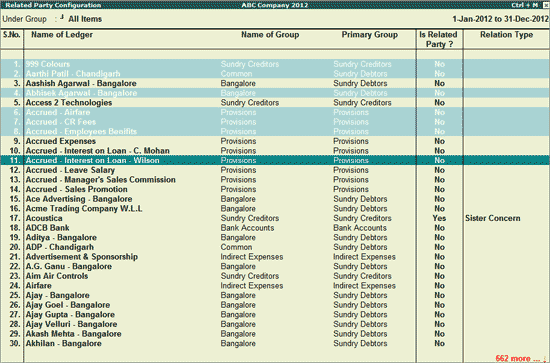
Task: Select ledger 'Akash Mehta - Bangalore'
Action: tap(73, 334)
